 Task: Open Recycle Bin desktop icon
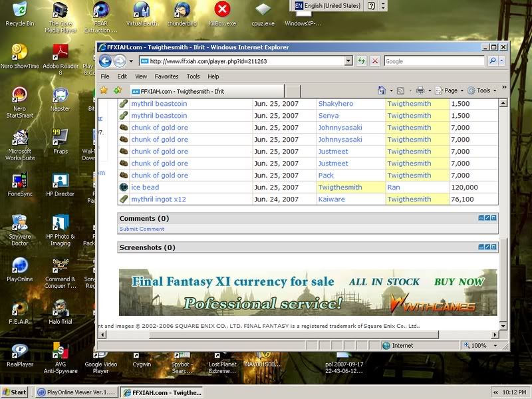pos(20,14)
